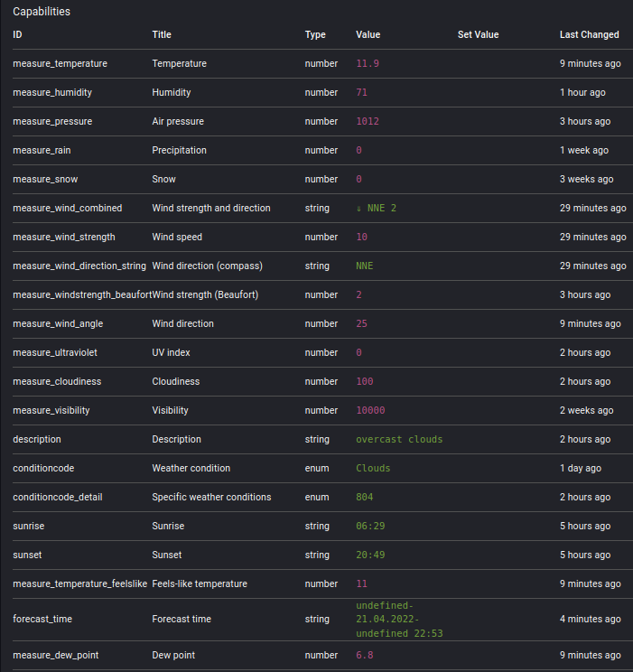Select the UV index title
633x672 pixels.
point(171,352)
